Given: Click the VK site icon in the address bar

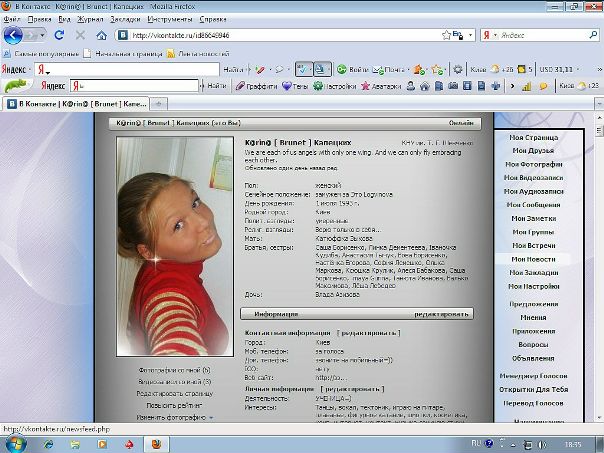Looking at the screenshot, I should pos(122,35).
